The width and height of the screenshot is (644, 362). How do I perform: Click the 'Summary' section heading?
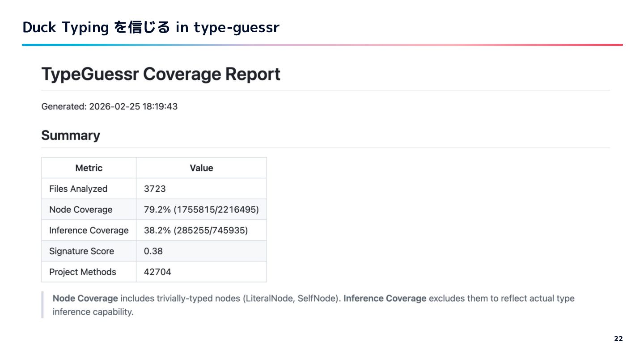click(71, 135)
